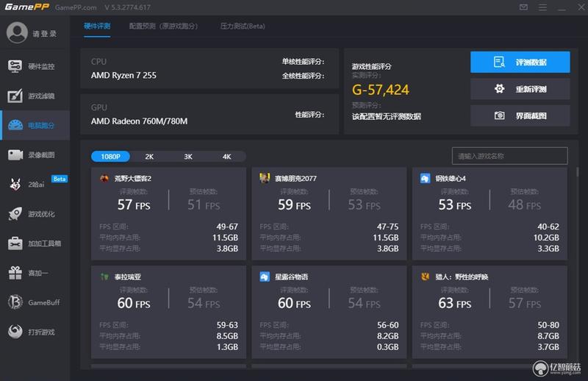588x381 pixels.
Task: Click the 40-62 FPS range value
Action: (548, 227)
